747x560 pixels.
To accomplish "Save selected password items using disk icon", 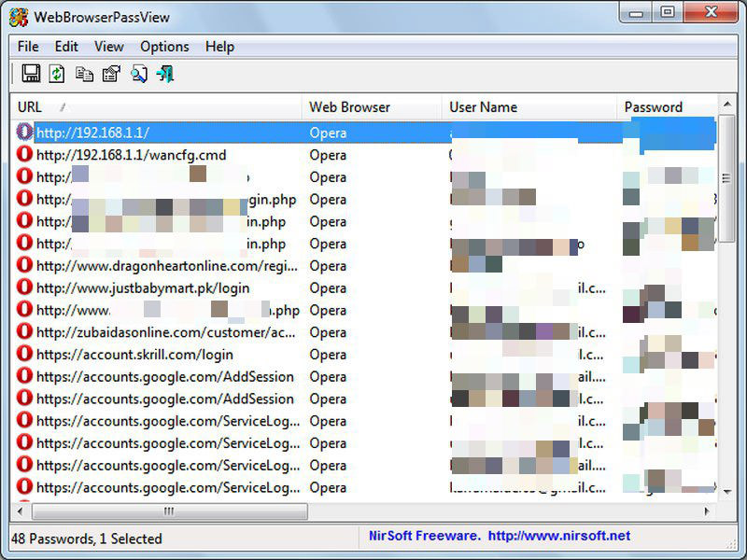I will [31, 73].
